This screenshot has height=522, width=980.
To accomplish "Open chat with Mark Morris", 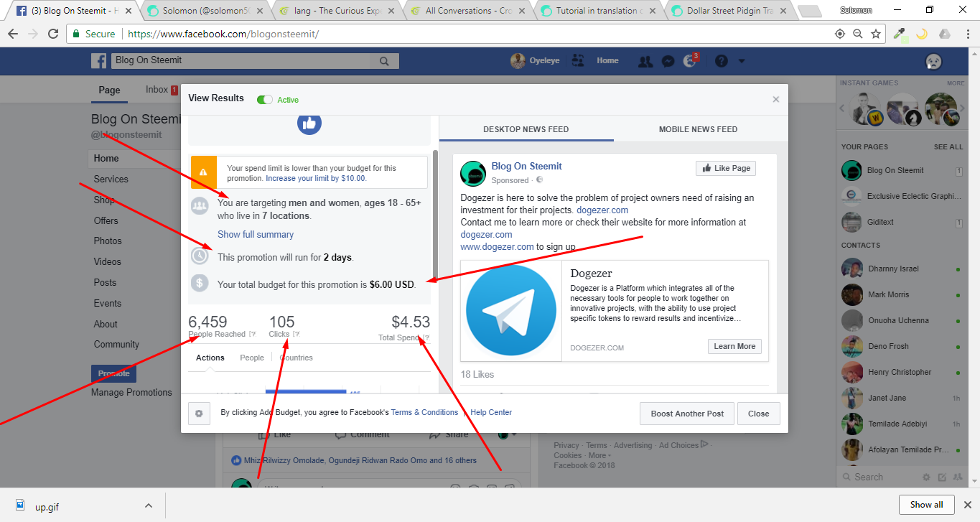I will (888, 294).
